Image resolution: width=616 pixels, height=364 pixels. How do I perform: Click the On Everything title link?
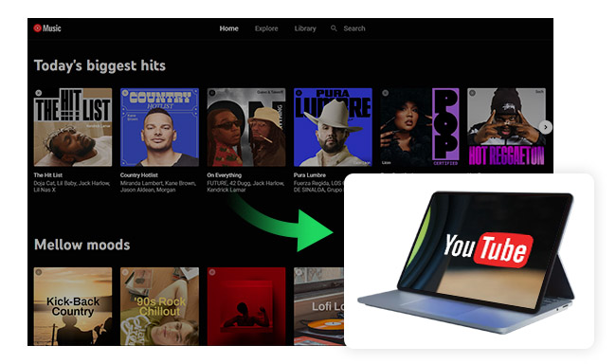pyautogui.click(x=225, y=175)
